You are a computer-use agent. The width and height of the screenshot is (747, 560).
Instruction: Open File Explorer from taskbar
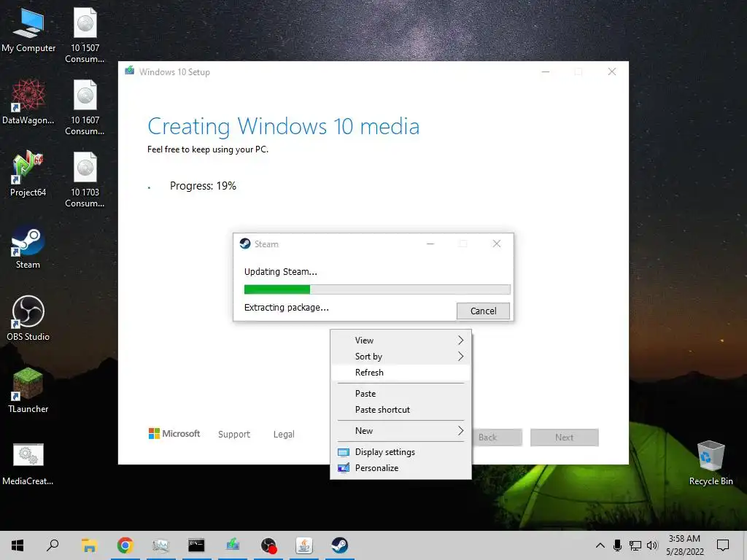pos(89,545)
